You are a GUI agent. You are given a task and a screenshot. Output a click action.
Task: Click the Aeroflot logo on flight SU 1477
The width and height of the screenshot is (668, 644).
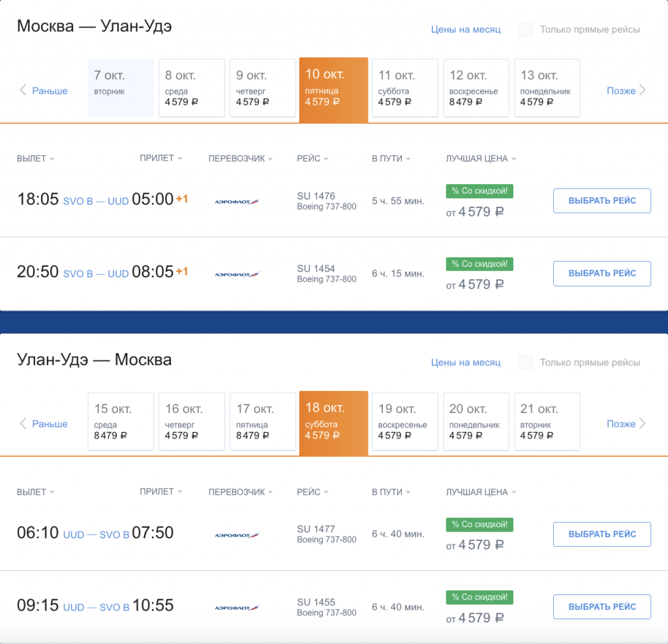coord(237,535)
